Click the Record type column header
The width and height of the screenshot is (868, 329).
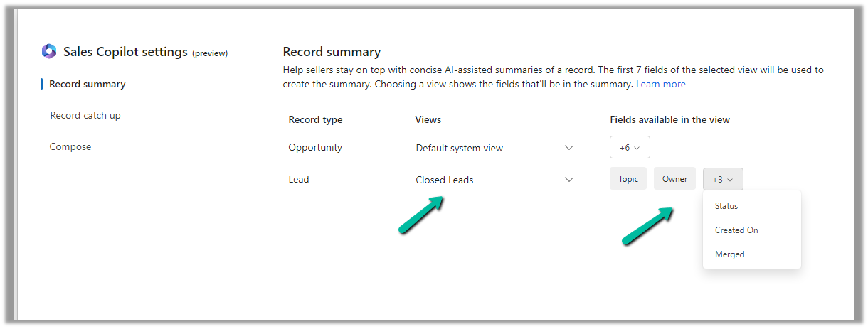click(315, 119)
